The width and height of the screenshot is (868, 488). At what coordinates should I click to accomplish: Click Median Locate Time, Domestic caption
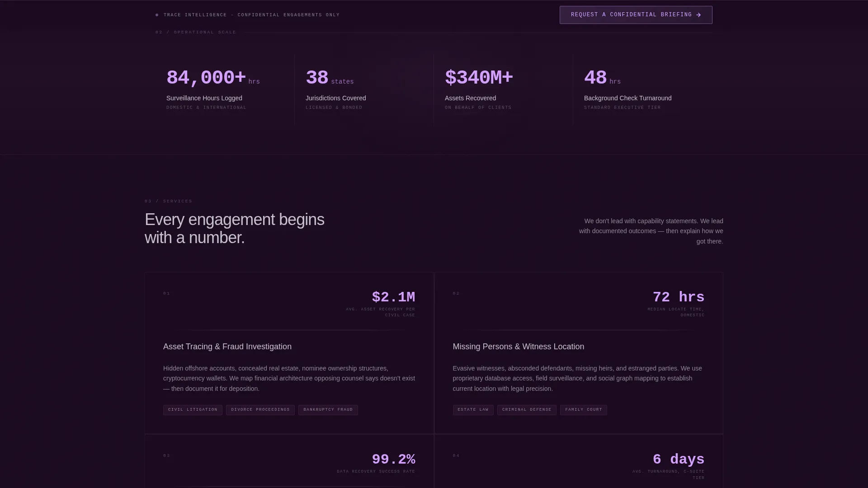(676, 312)
